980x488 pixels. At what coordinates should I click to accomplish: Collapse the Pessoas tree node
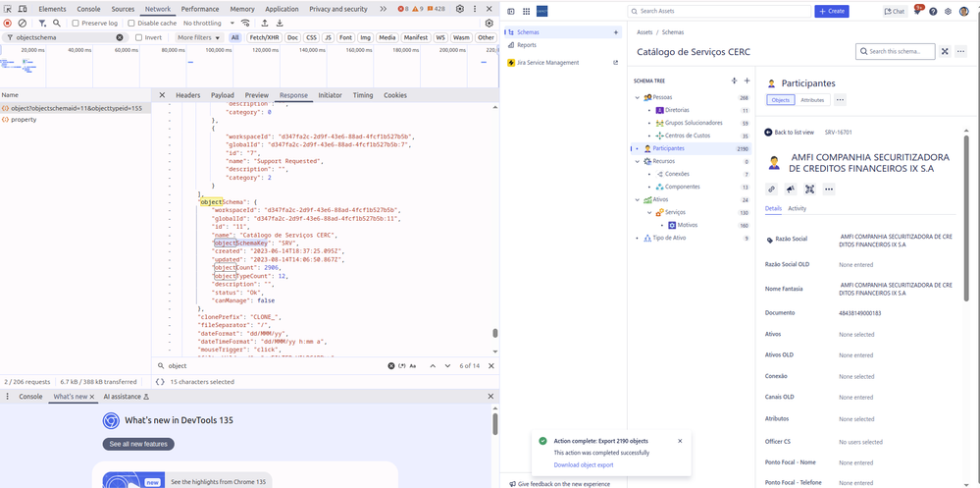(637, 97)
